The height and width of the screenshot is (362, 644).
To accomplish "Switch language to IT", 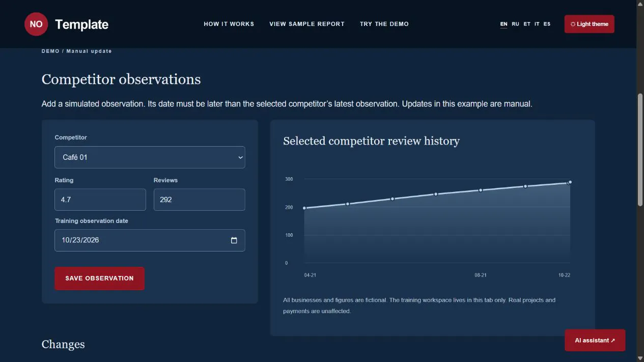I will (537, 24).
